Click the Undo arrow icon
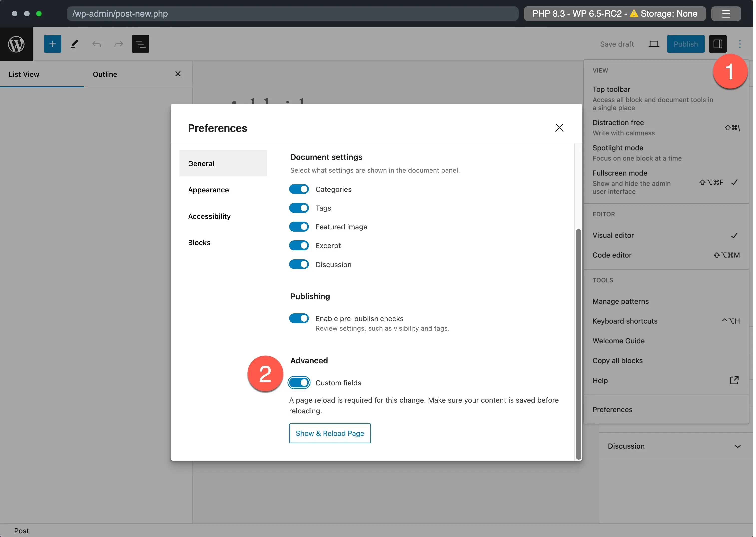 coord(96,44)
